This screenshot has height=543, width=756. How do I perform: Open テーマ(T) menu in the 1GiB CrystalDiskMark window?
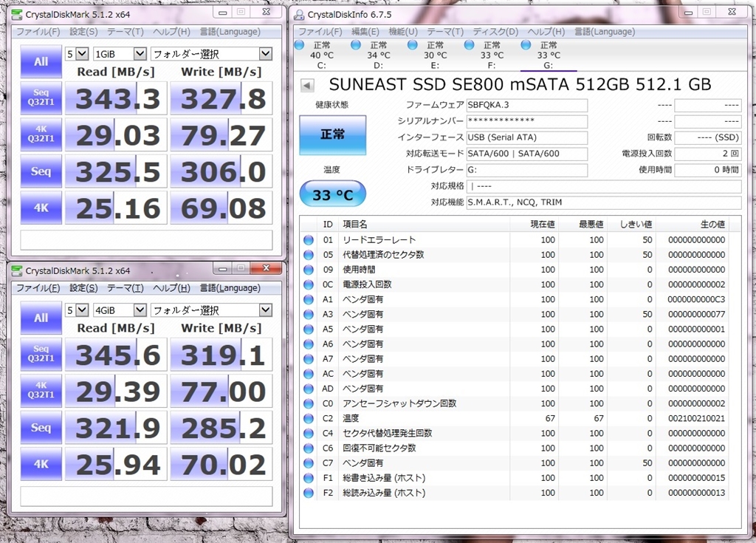[126, 32]
